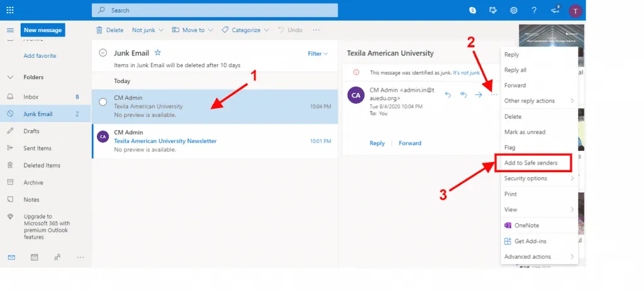Click in the Search box

(215, 10)
